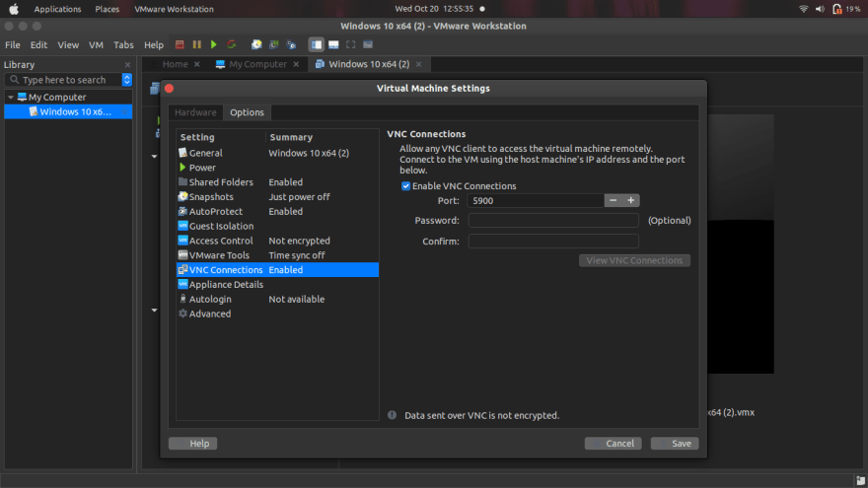Collapse the upper arrow behind the settings dialog
Screen dimensions: 868x488
point(155,157)
